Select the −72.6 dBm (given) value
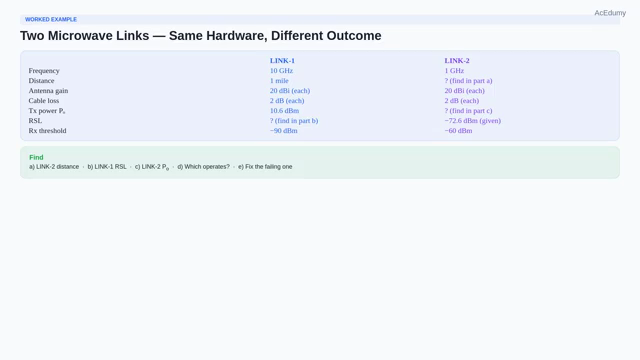Image resolution: width=640 pixels, height=360 pixels. point(473,120)
